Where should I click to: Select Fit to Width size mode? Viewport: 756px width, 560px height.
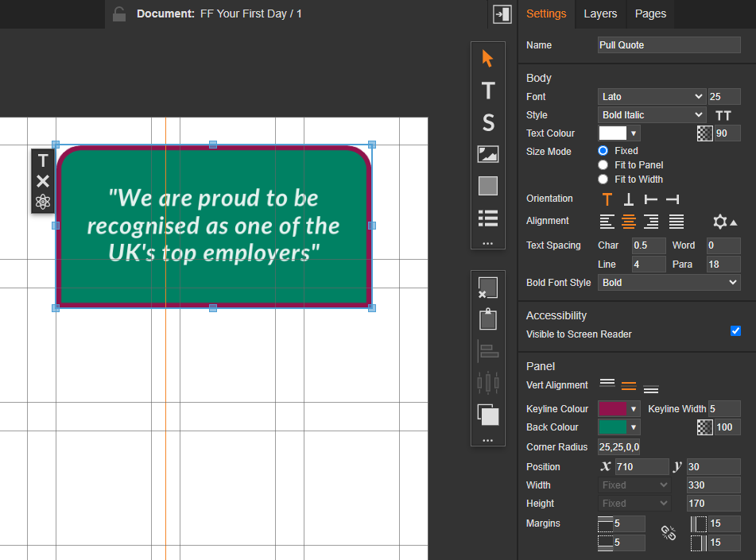click(x=603, y=180)
